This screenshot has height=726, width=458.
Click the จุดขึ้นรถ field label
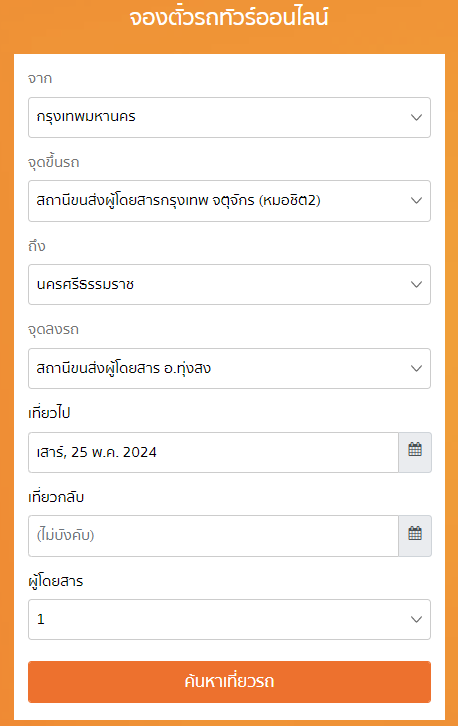point(54,163)
